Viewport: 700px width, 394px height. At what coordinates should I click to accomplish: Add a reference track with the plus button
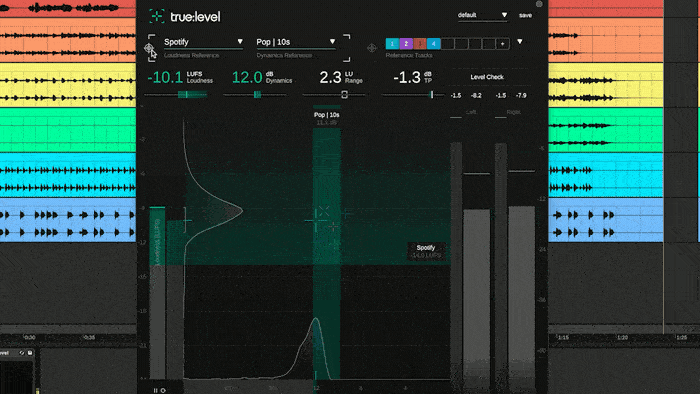pos(503,44)
